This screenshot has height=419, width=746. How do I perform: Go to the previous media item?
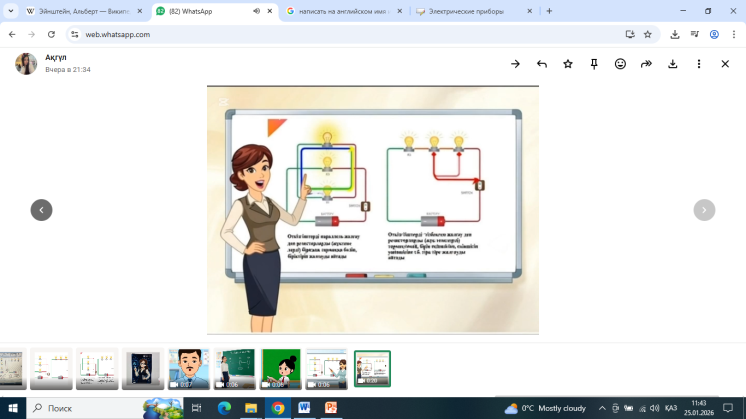pyautogui.click(x=41, y=210)
